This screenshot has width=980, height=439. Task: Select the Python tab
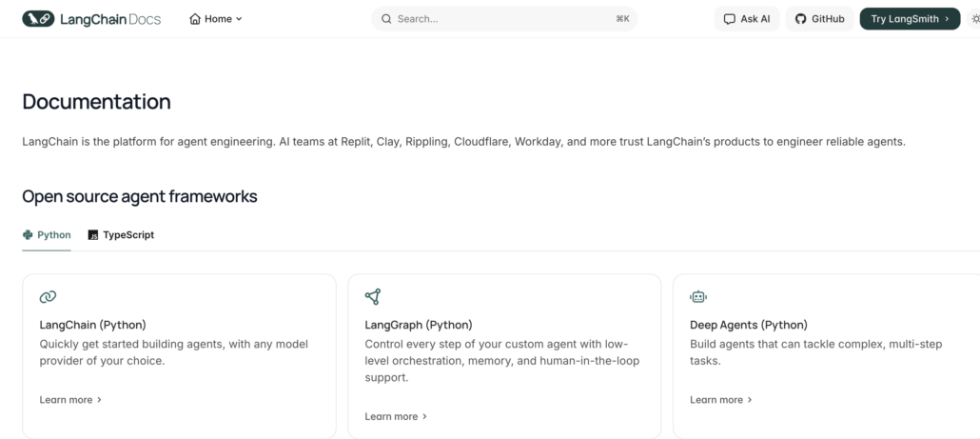(47, 235)
